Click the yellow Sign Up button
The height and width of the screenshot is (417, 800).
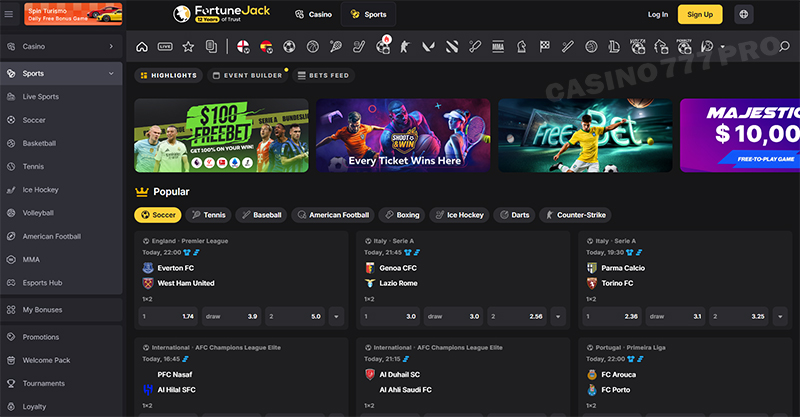[699, 14]
